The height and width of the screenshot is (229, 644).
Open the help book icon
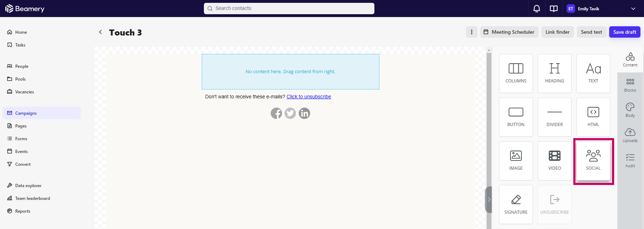[554, 9]
